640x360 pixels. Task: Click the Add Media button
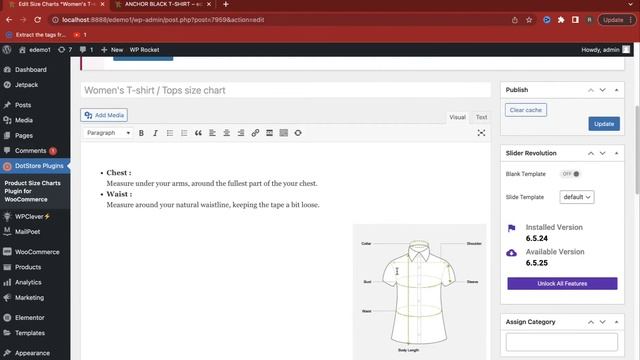click(x=104, y=115)
